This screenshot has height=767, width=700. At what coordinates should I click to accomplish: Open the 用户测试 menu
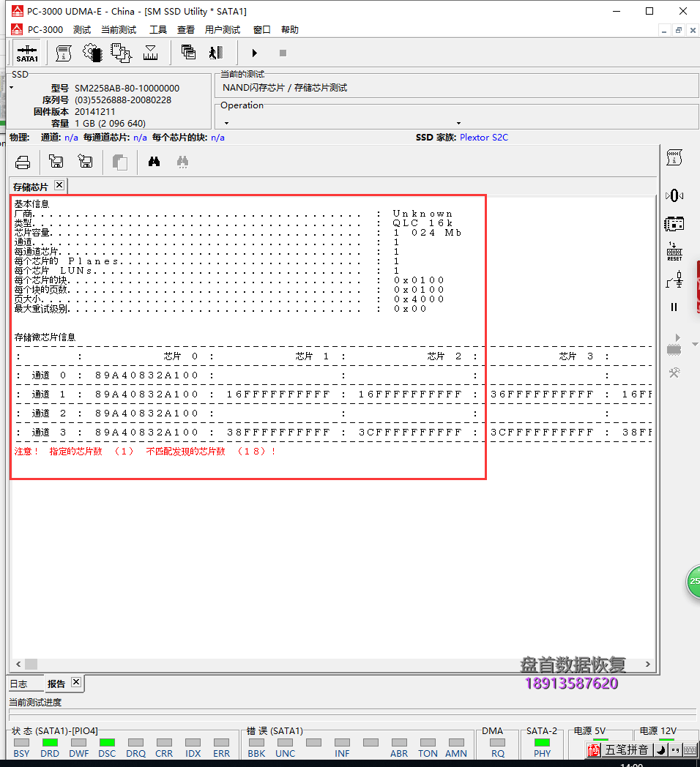pos(223,30)
